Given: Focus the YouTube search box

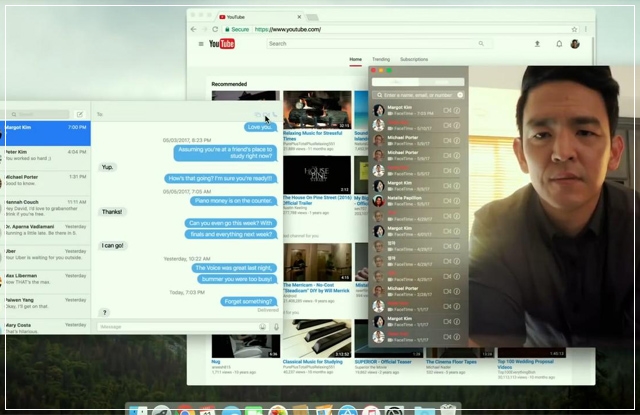Looking at the screenshot, I should click(371, 44).
